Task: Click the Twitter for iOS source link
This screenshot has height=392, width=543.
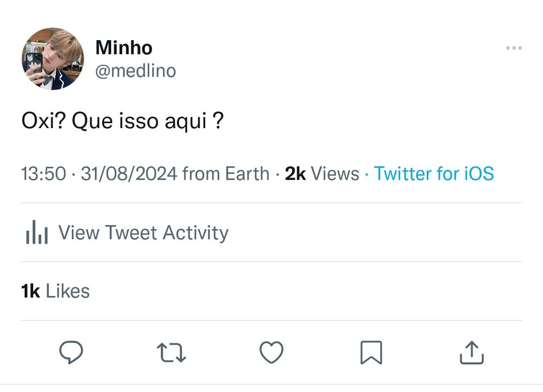Action: click(434, 174)
